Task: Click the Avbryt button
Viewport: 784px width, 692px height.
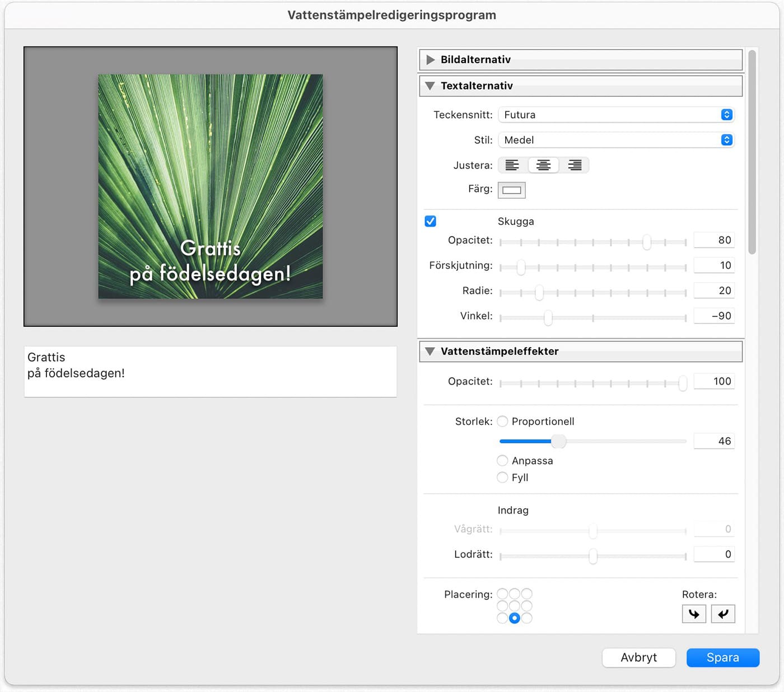Action: 638,657
